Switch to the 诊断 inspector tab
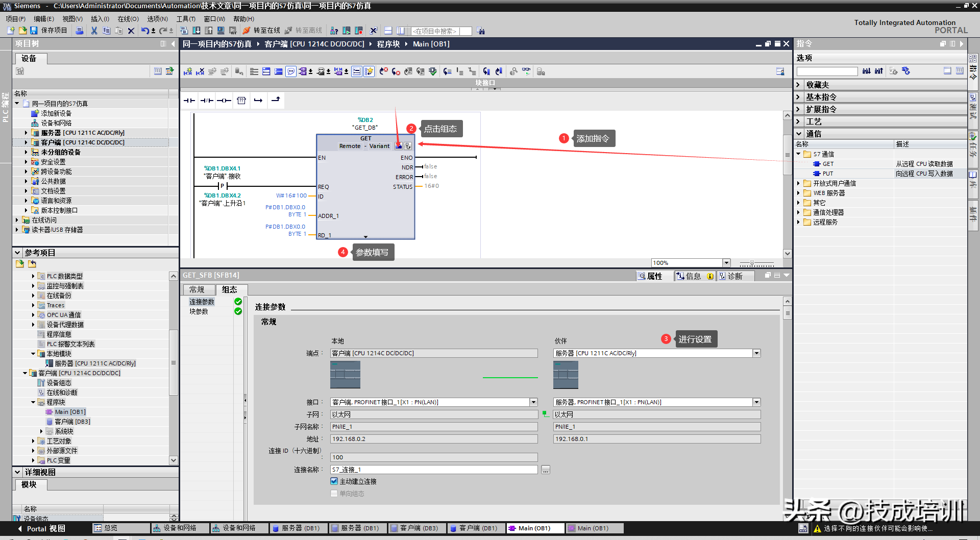 [735, 276]
